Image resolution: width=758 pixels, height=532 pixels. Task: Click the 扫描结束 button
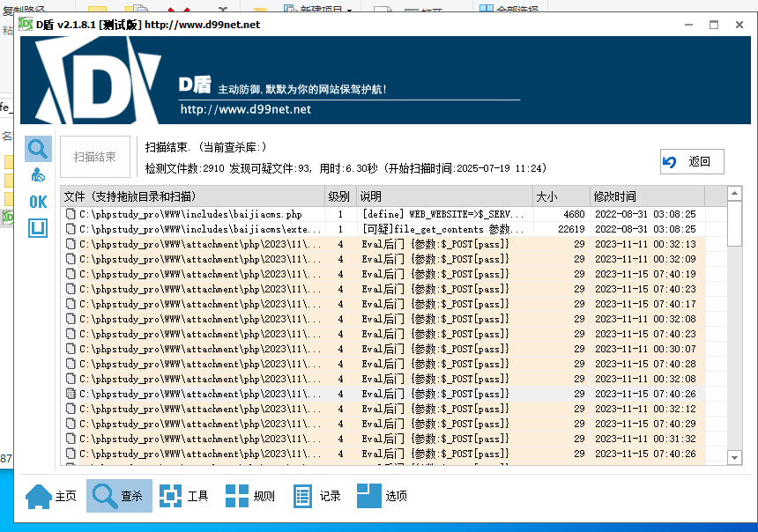tap(95, 157)
